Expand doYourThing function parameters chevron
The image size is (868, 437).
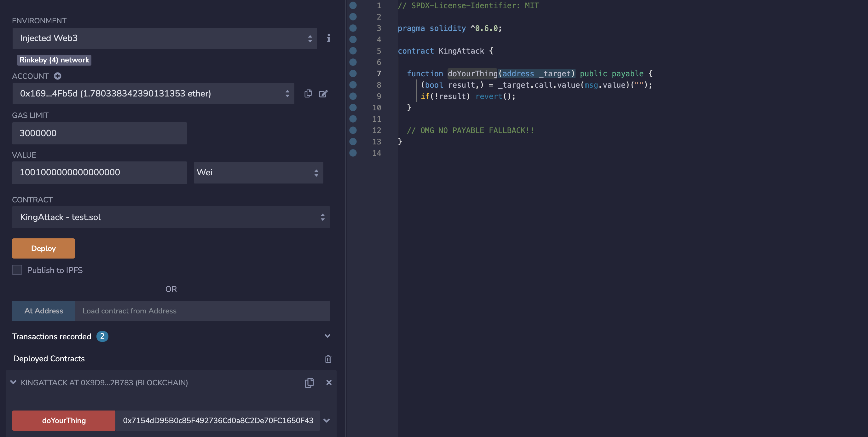click(327, 420)
